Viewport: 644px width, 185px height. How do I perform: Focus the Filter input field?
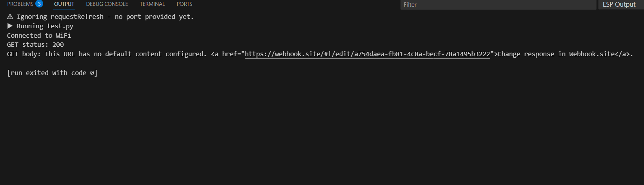point(497,5)
